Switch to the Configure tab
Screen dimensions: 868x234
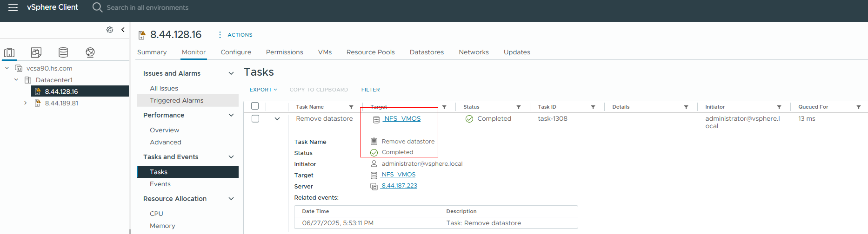tap(236, 52)
